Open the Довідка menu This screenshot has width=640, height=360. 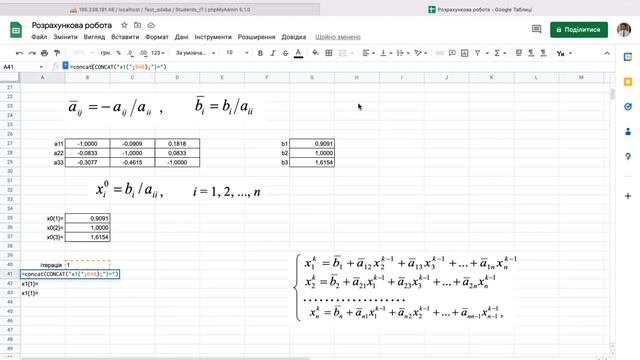point(294,37)
